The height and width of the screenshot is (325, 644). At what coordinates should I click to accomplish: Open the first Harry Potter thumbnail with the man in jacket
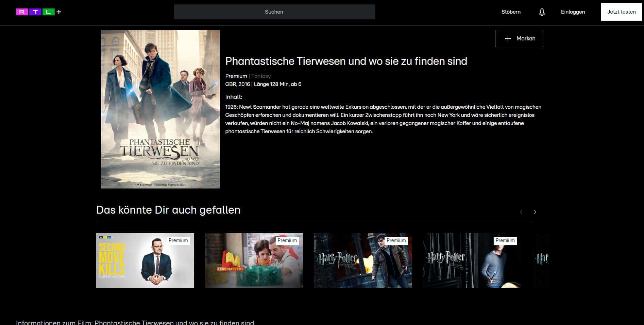coord(363,260)
